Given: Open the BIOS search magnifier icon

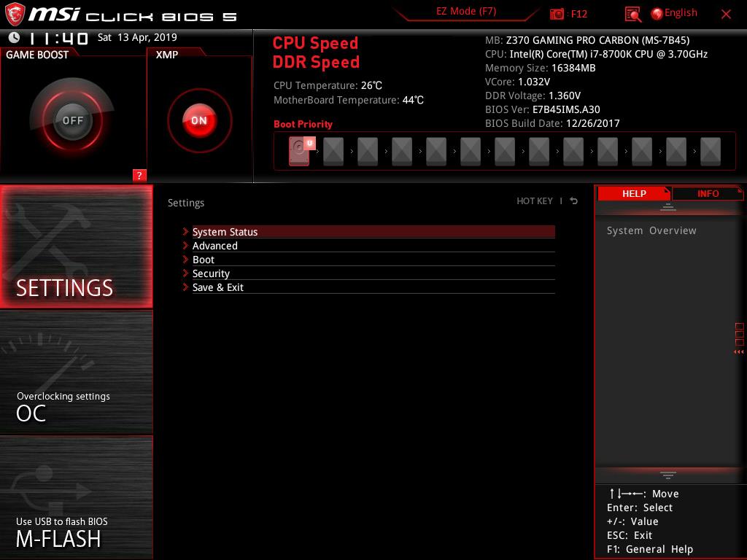Looking at the screenshot, I should (632, 15).
